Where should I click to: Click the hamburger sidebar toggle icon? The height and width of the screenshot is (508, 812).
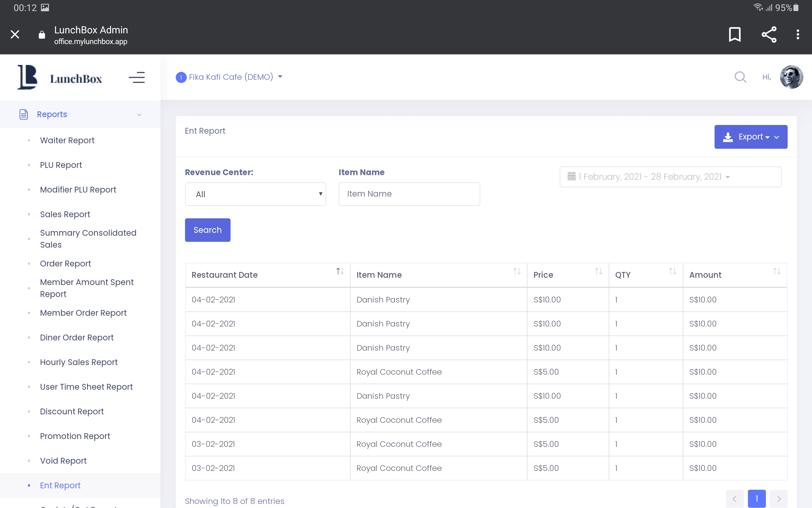pos(136,78)
